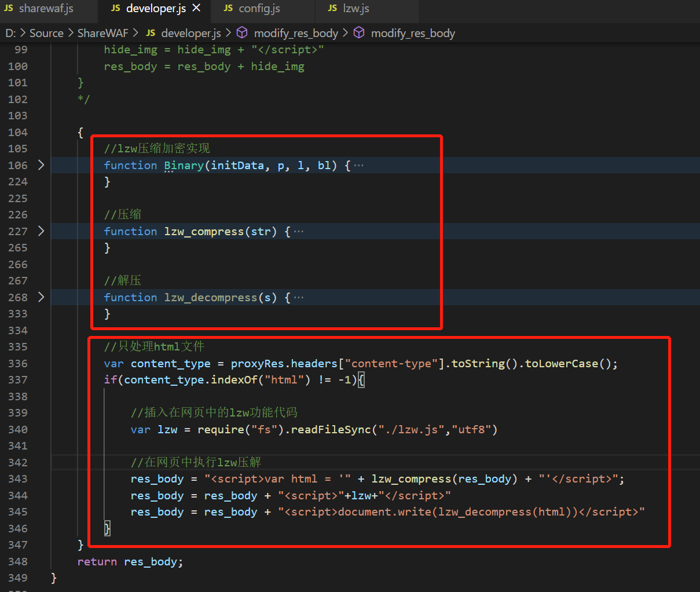700x592 pixels.
Task: Click lzw_compress in function definition line 227
Action: [x=204, y=231]
